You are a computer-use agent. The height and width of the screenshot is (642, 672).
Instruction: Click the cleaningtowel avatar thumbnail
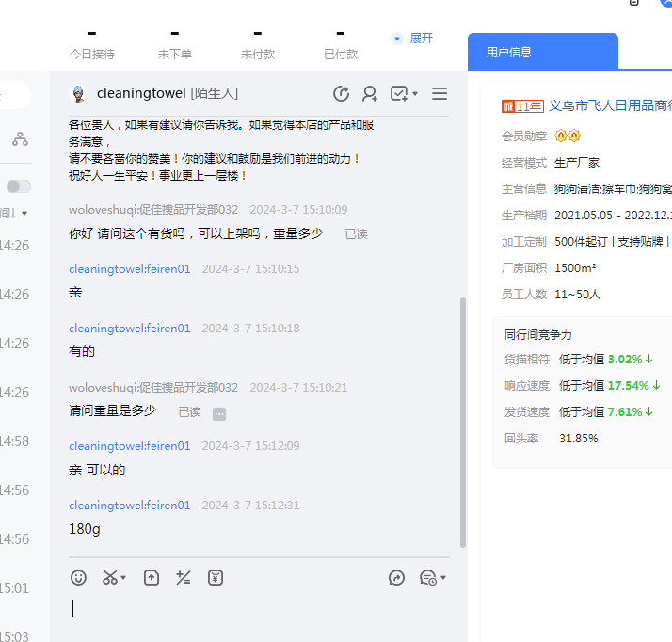(x=79, y=94)
